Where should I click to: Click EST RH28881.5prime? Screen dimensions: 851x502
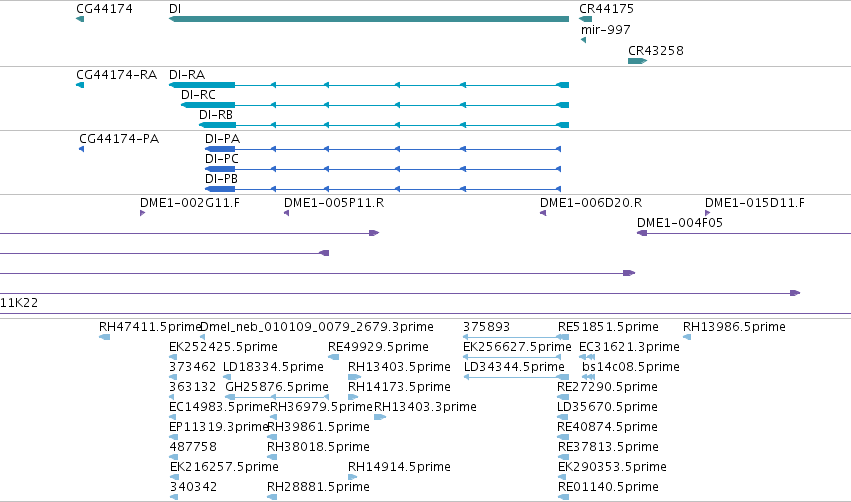click(x=319, y=488)
